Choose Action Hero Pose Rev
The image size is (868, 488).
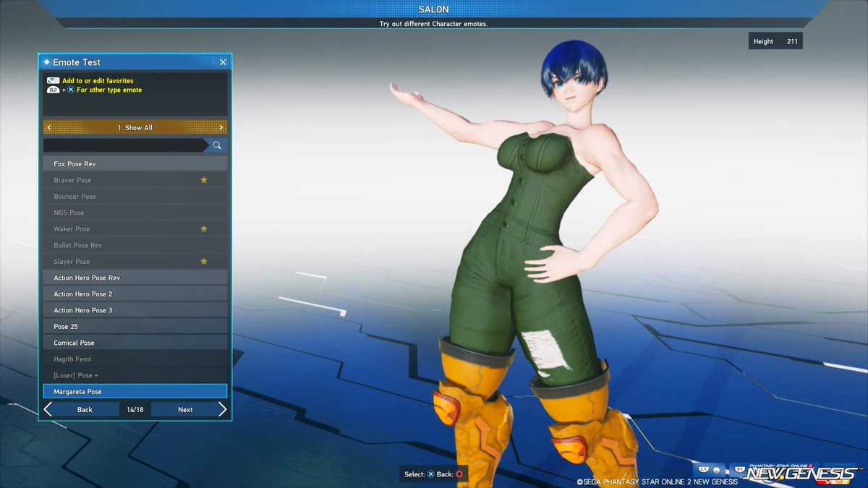pyautogui.click(x=135, y=278)
